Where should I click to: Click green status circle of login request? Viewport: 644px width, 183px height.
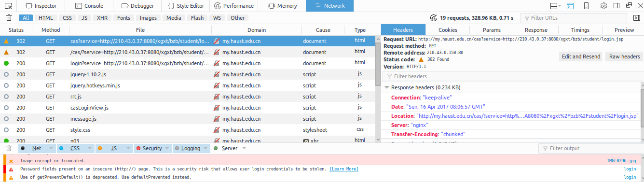point(6,63)
